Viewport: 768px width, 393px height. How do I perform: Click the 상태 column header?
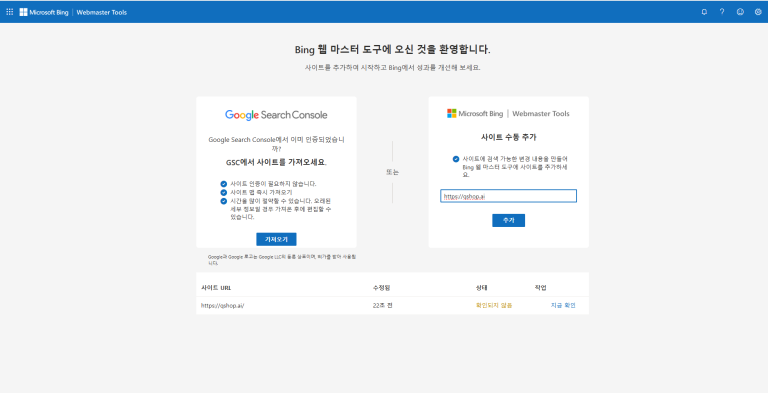pyautogui.click(x=481, y=288)
